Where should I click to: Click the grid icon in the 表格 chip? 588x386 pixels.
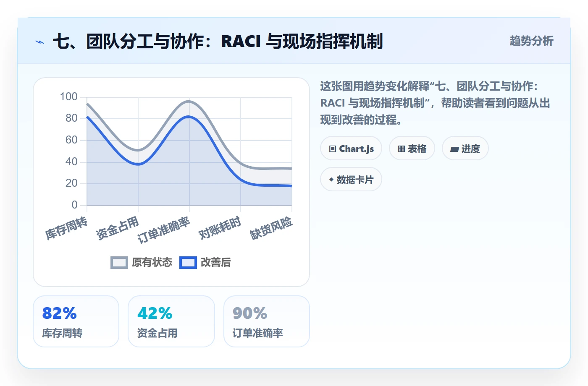pos(402,149)
